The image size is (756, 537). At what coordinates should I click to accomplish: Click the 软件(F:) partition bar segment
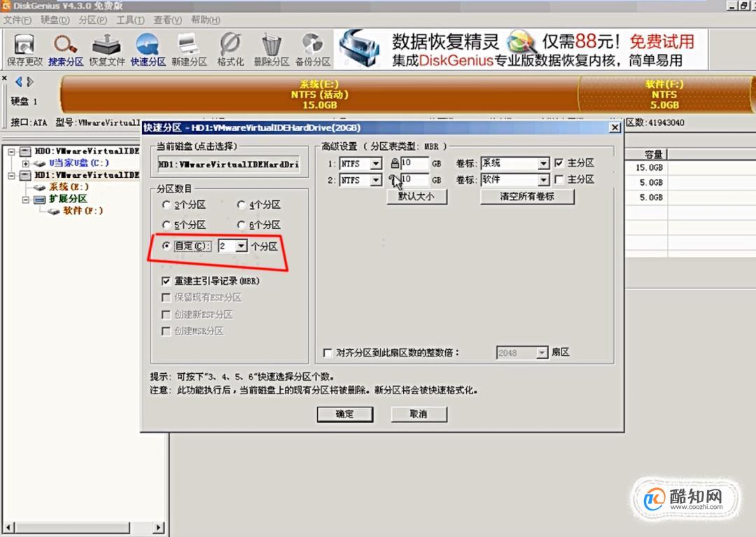664,95
